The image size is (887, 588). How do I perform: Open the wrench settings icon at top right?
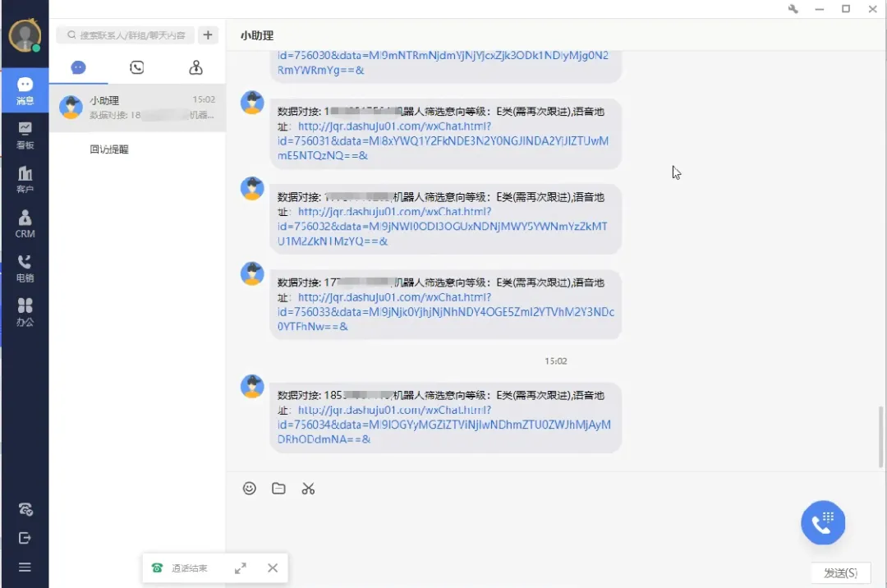pyautogui.click(x=793, y=8)
